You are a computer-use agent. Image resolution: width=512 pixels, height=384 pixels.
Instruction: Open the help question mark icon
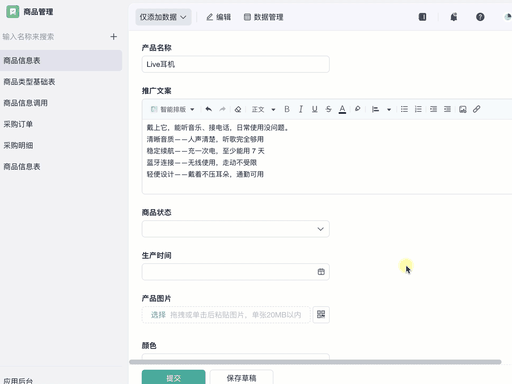[x=480, y=17]
